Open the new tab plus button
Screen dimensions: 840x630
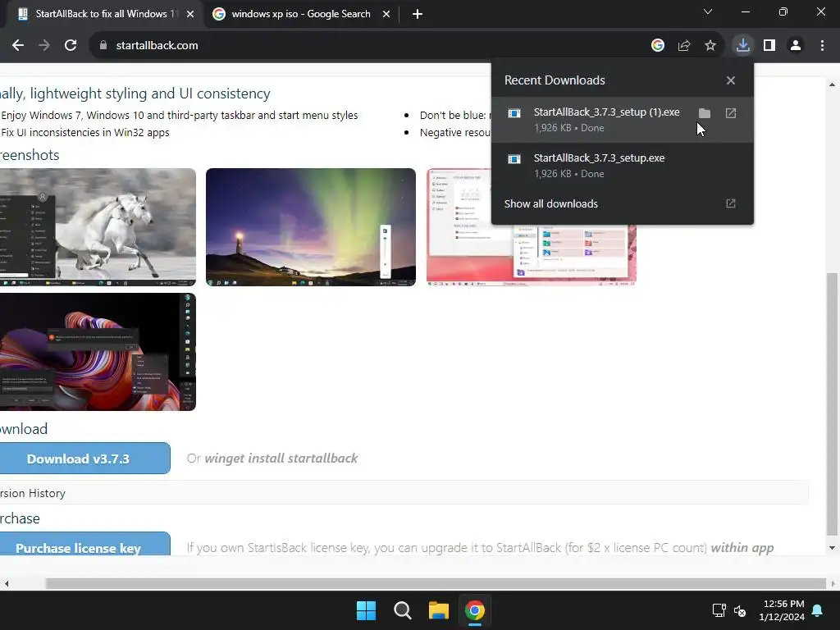point(418,14)
